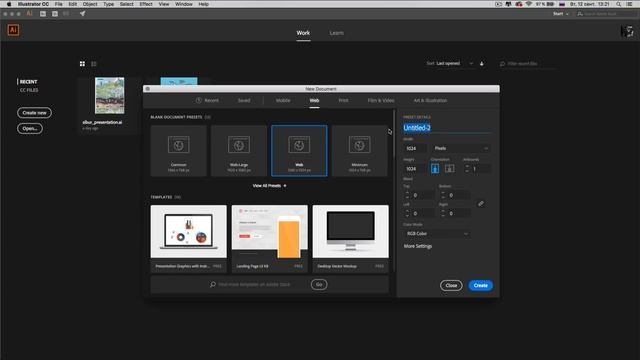The height and width of the screenshot is (360, 640).
Task: Select the Minimum blank document preset
Action: coord(360,151)
